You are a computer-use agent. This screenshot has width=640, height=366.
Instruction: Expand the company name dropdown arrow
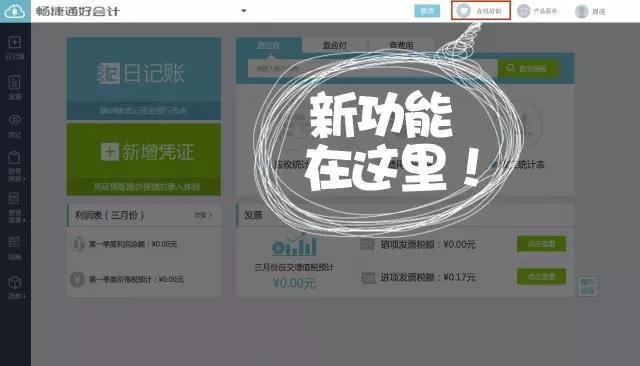coord(244,11)
